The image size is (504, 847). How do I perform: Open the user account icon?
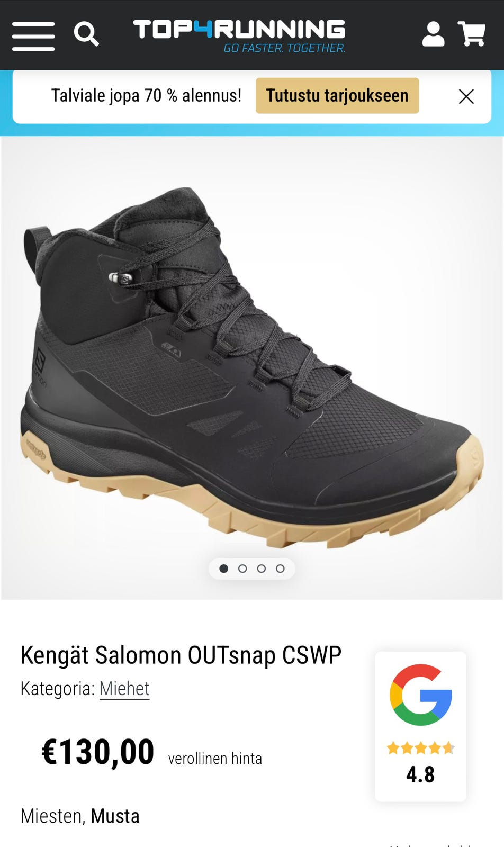(433, 34)
